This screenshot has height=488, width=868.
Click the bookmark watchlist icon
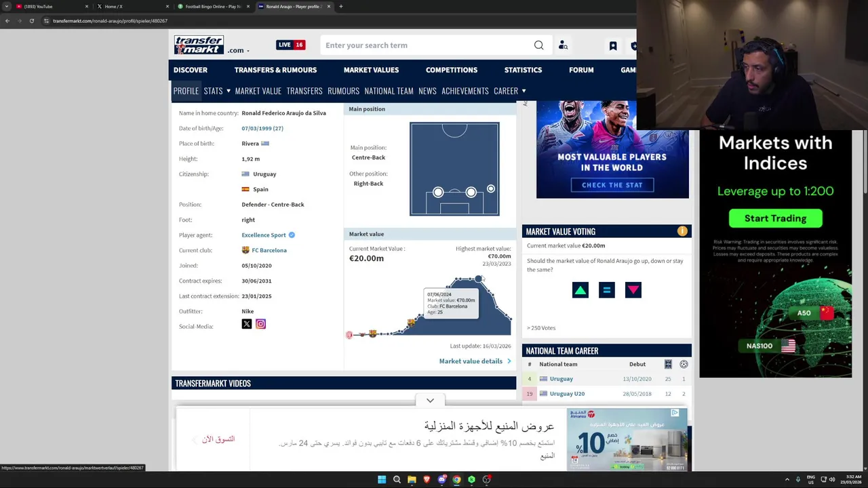pos(613,45)
